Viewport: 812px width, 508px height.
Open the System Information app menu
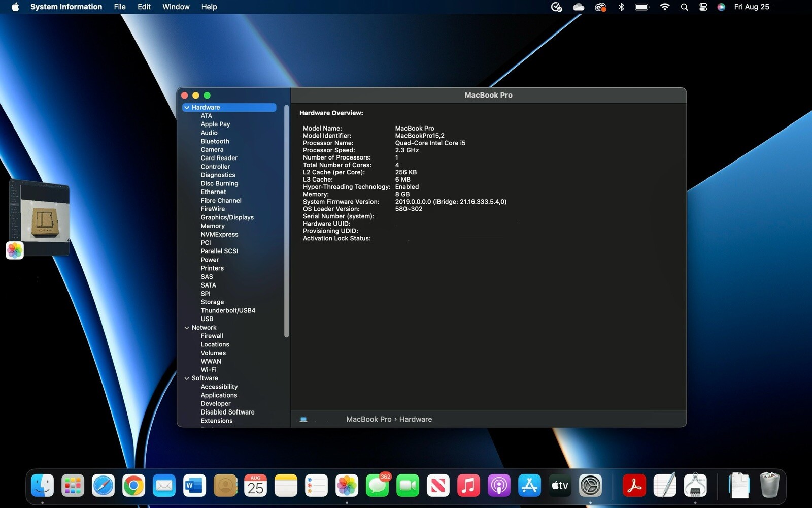click(66, 7)
